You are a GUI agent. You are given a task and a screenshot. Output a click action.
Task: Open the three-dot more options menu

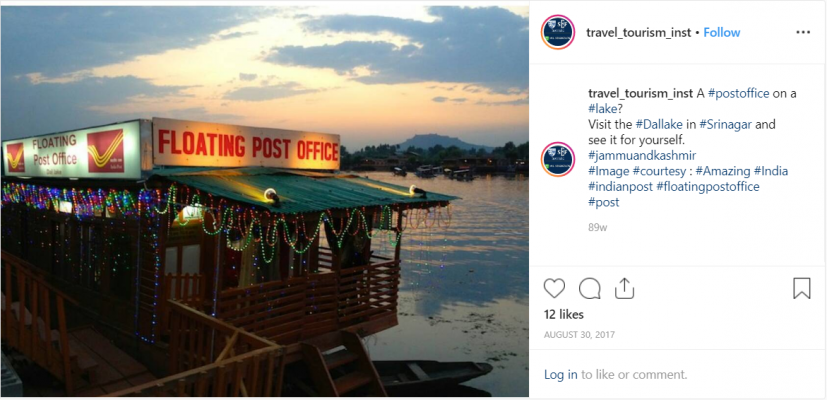point(803,32)
